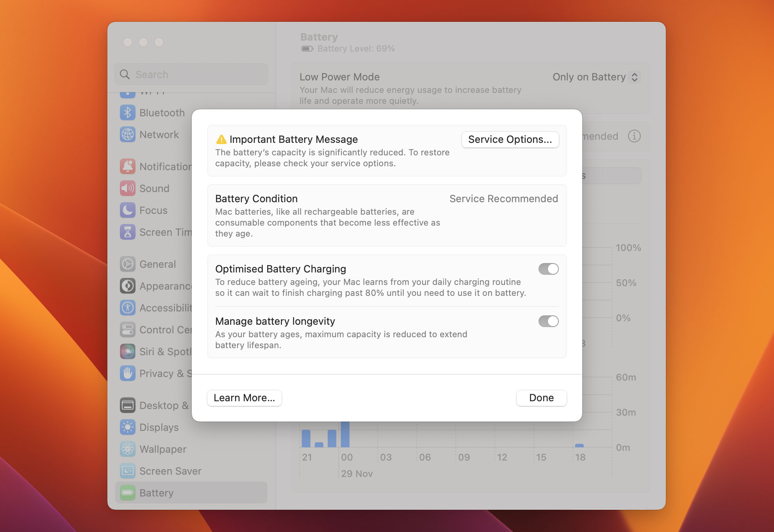Viewport: 774px width, 532px height.
Task: Click the 'Important Battery Message' heading
Action: tap(294, 139)
